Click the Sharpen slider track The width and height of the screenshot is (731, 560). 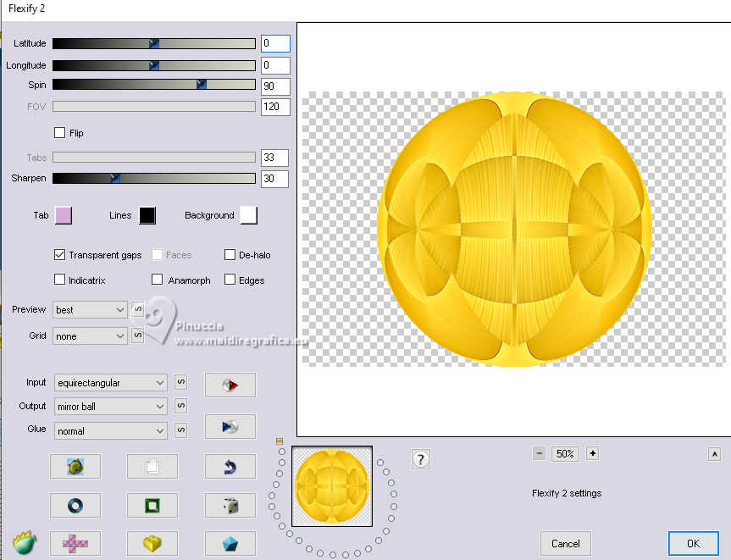pyautogui.click(x=154, y=178)
